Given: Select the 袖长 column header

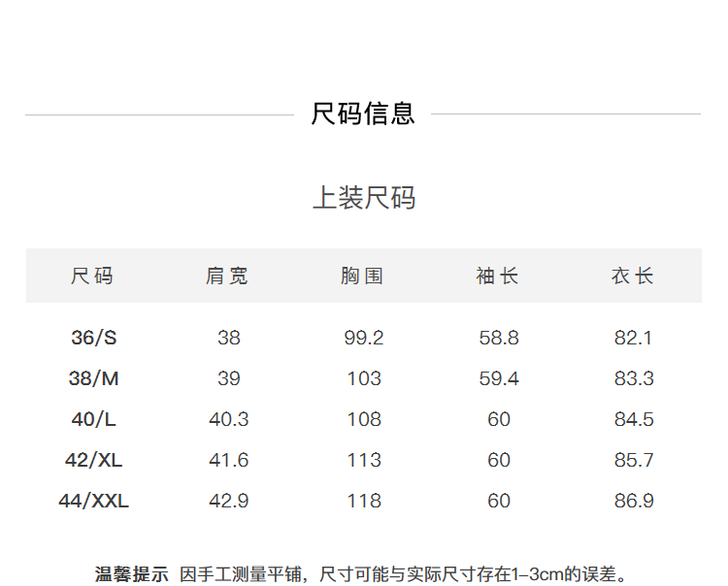Looking at the screenshot, I should (x=499, y=277).
